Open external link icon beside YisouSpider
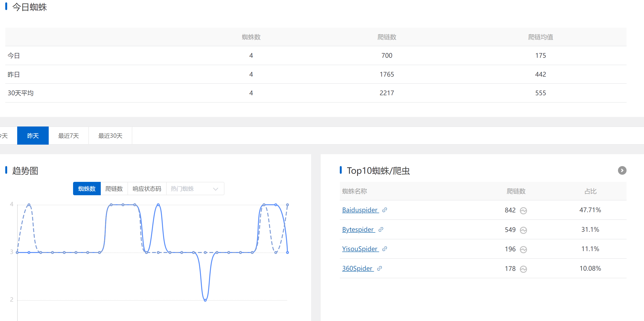 tap(384, 249)
